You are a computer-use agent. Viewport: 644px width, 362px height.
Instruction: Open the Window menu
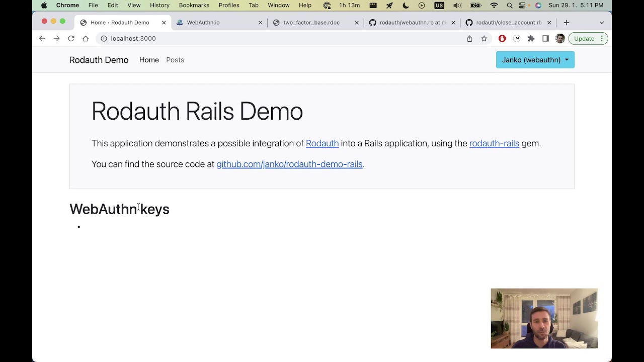278,5
